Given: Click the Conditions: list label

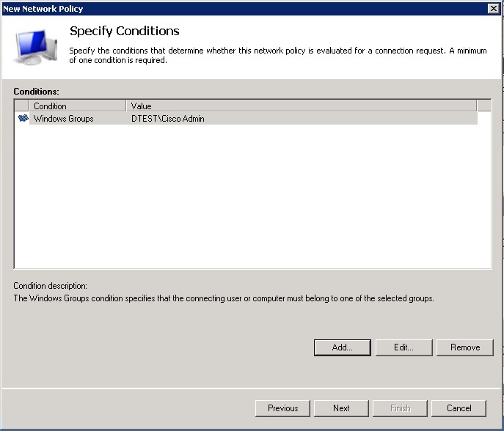Looking at the screenshot, I should [36, 92].
